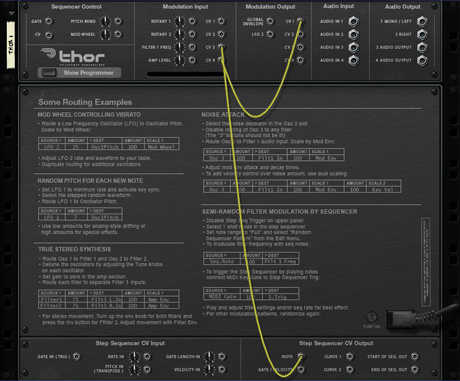The height and width of the screenshot is (381, 460).
Task: Click the Pitch Bend trim knob
Action: point(105,22)
